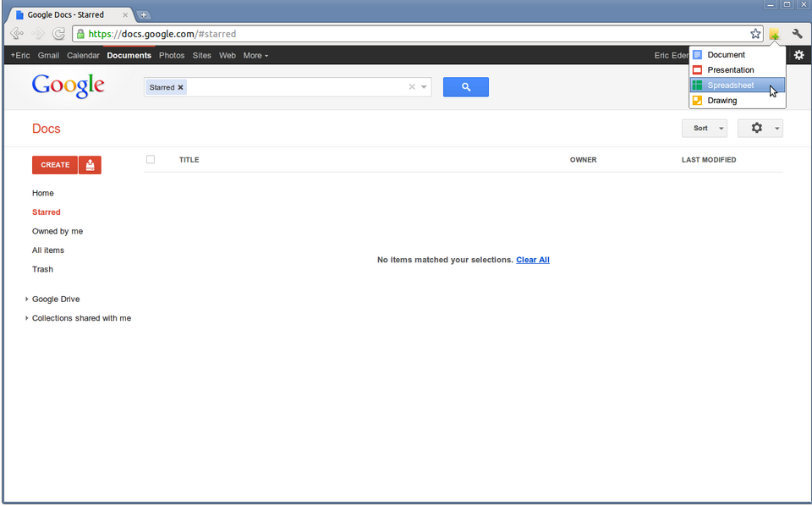The image size is (812, 506).
Task: Click the red Create button
Action: pyautogui.click(x=55, y=165)
